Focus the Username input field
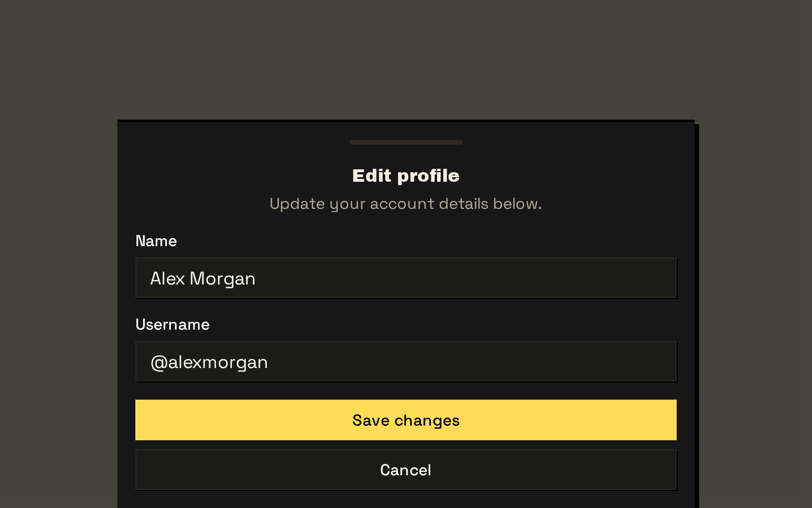This screenshot has height=508, width=812. pos(406,362)
